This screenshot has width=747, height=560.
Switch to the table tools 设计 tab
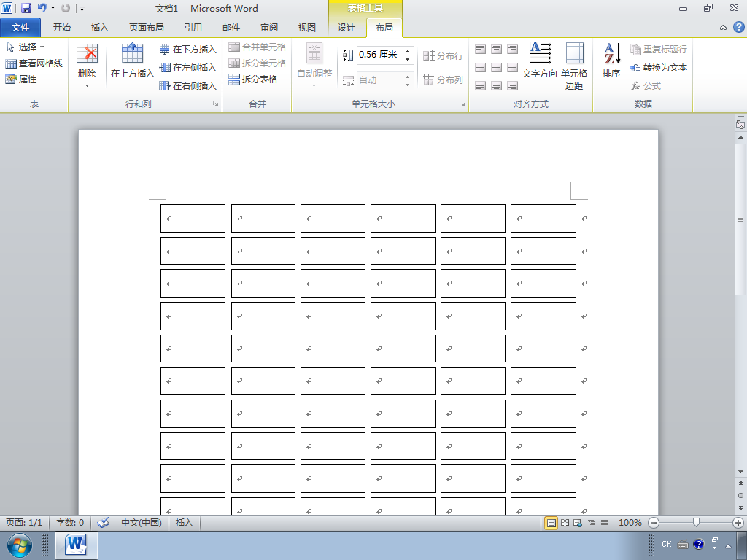[347, 28]
